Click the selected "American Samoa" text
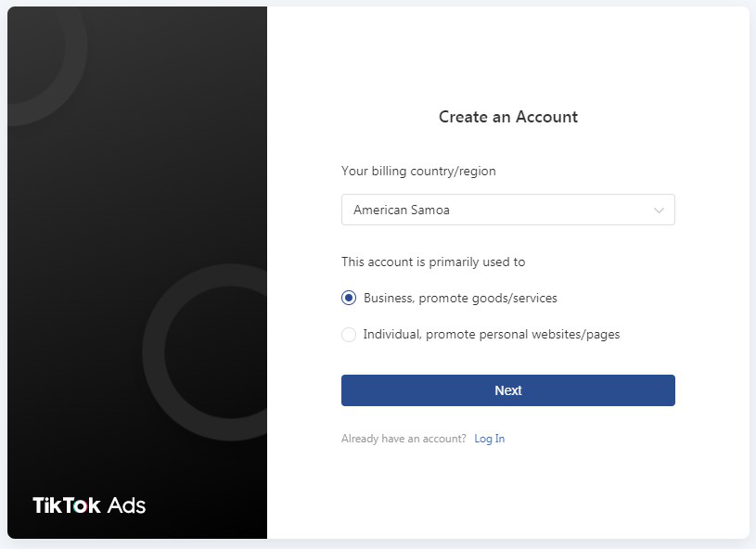Image resolution: width=756 pixels, height=549 pixels. (x=401, y=210)
